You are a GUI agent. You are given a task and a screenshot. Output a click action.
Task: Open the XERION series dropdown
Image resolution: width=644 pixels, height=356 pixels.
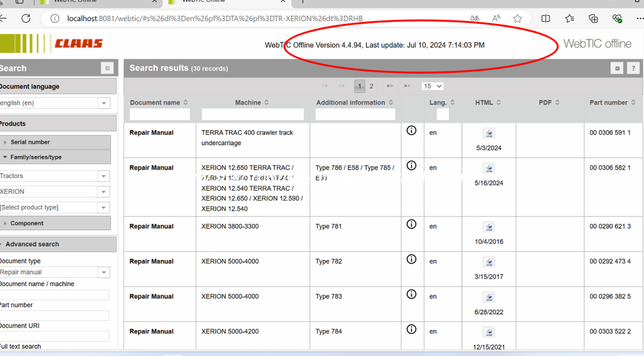[x=103, y=192]
